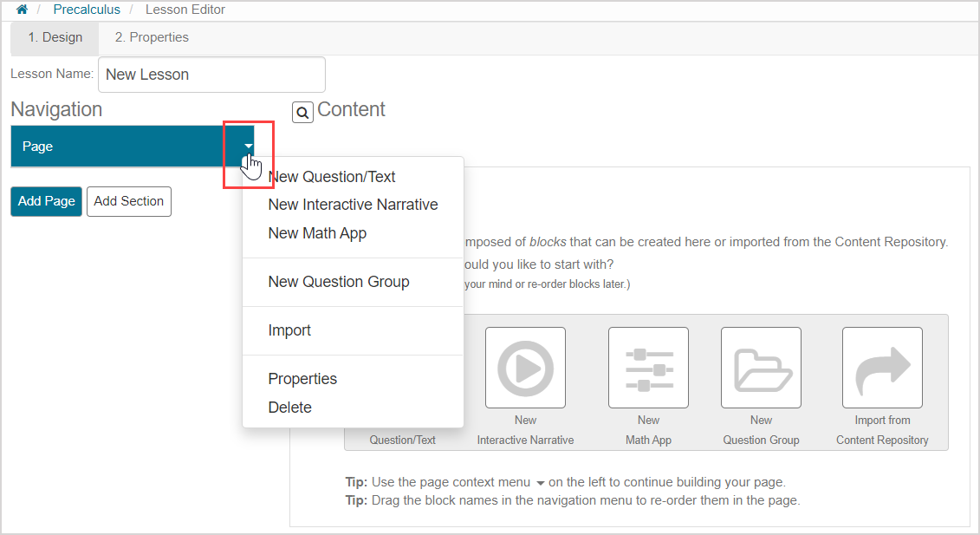This screenshot has width=980, height=535.
Task: Click into the Lesson Name field
Action: [x=211, y=75]
